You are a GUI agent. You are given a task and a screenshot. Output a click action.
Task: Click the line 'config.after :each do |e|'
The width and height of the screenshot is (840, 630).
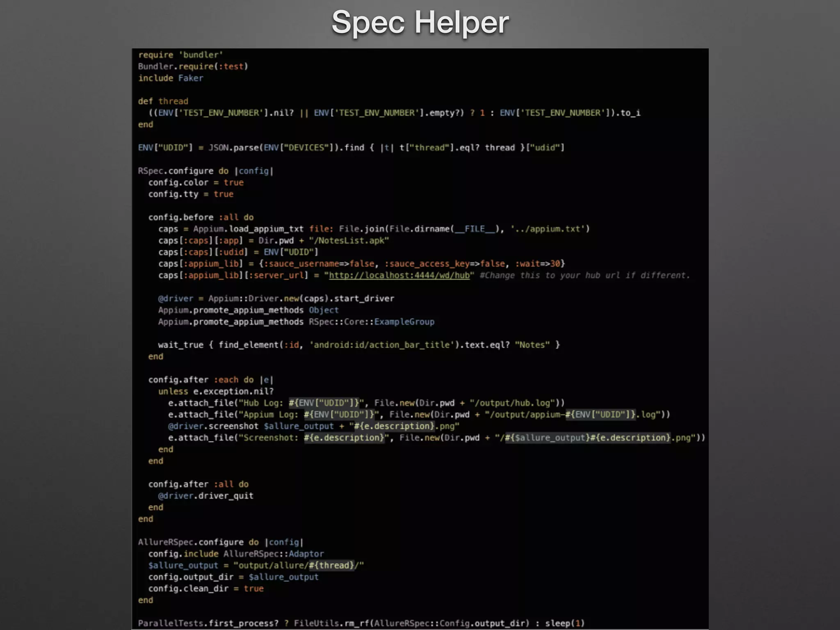point(211,380)
